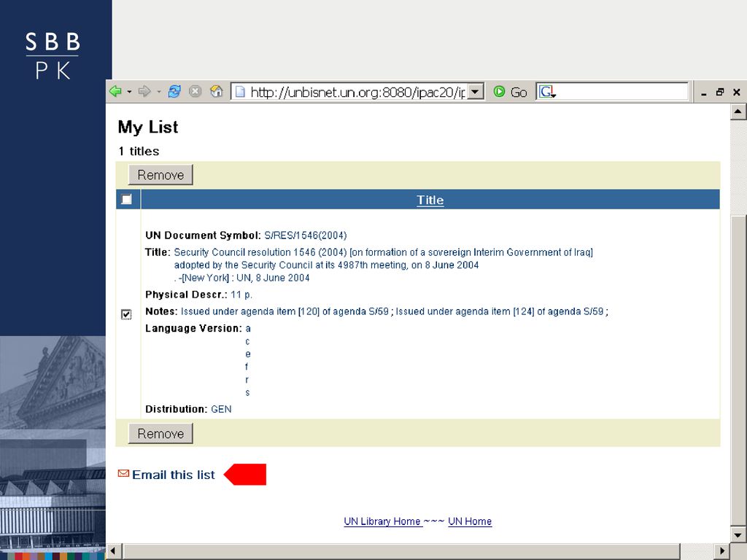Click the vertical scrollbar up arrow
The width and height of the screenshot is (747, 560).
coord(738,112)
